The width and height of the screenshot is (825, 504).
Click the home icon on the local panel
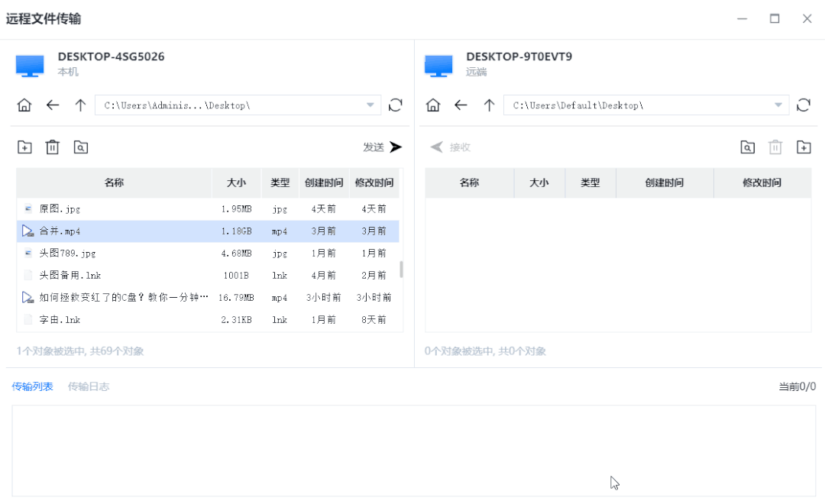pyautogui.click(x=24, y=105)
